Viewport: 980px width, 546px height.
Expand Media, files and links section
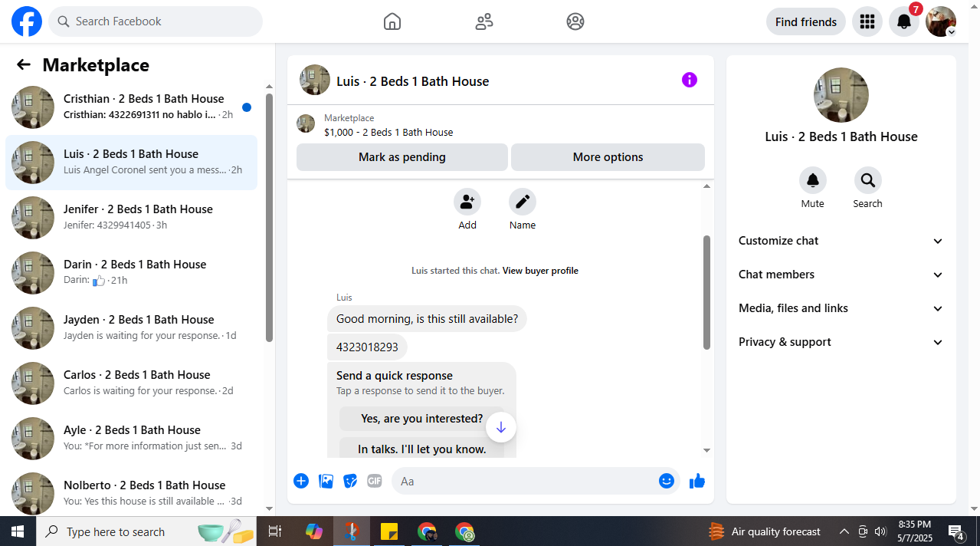tap(841, 308)
